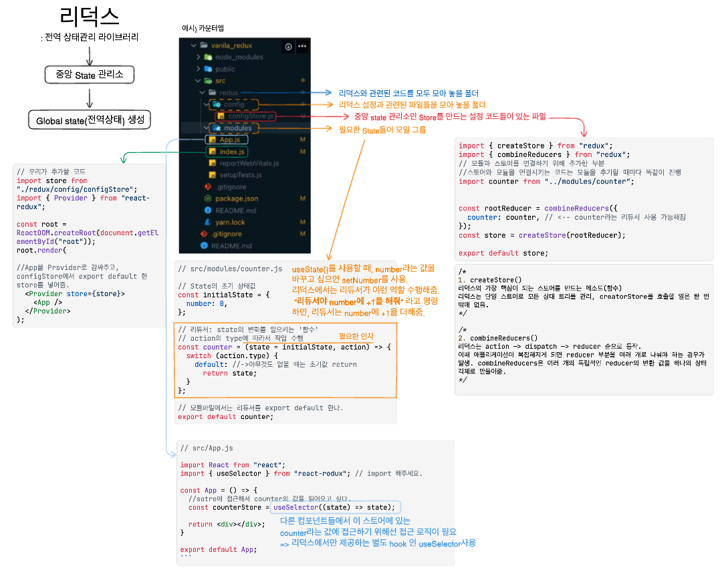Expand the public folder chevron

(x=199, y=69)
